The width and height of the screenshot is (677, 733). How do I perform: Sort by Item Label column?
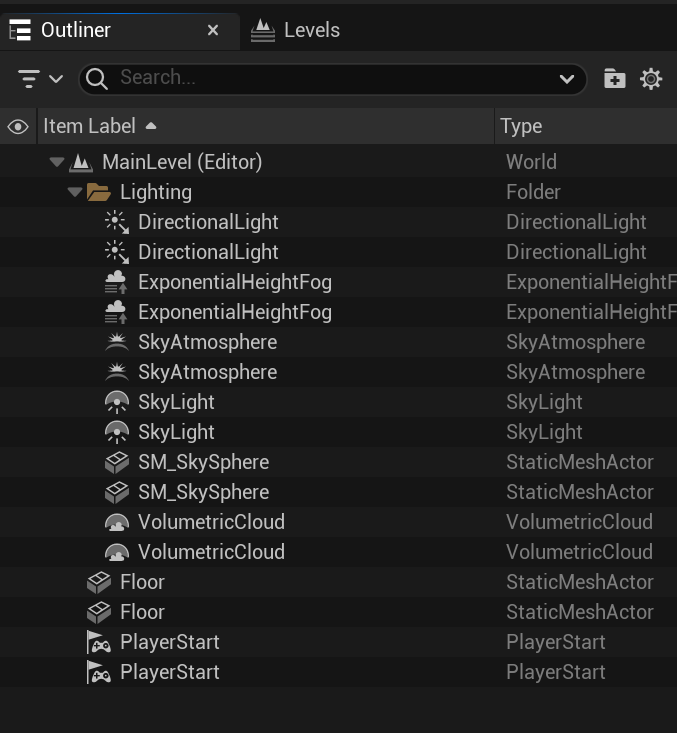tap(266, 126)
